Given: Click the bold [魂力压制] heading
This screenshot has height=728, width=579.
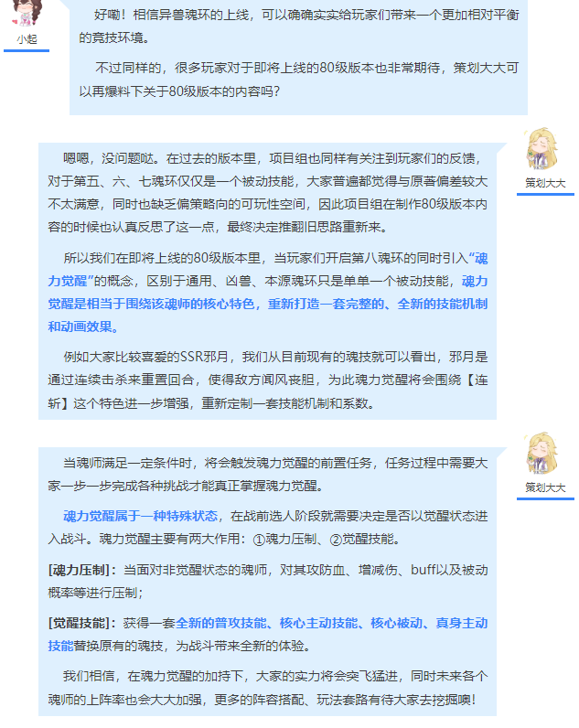Looking at the screenshot, I should [x=81, y=570].
